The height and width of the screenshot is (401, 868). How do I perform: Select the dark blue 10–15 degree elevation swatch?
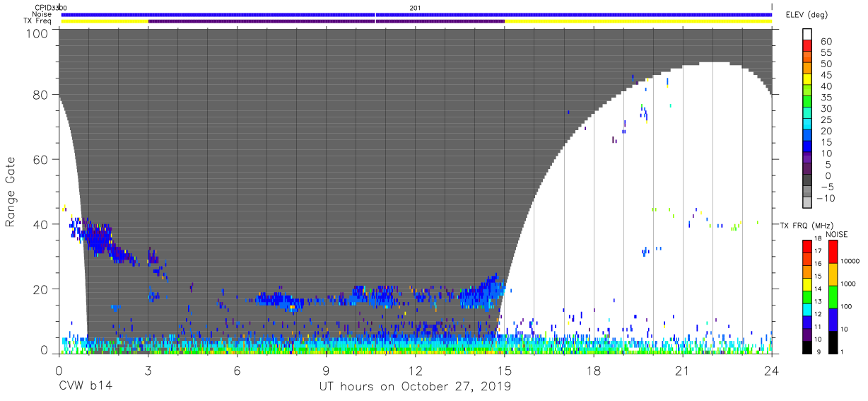(807, 148)
